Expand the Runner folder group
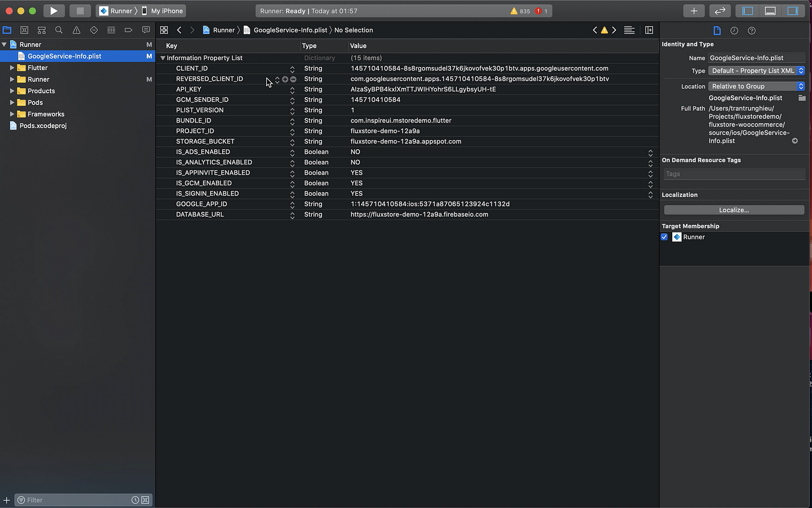 coord(12,79)
